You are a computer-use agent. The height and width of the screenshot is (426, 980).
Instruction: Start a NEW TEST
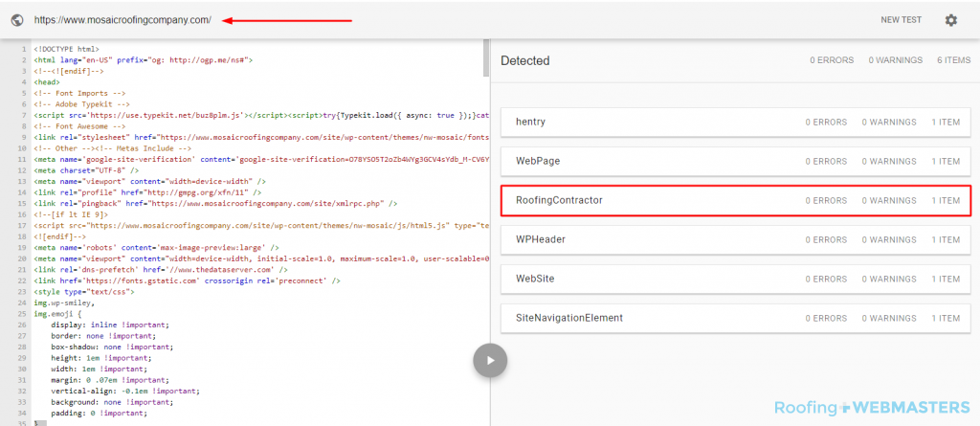point(901,20)
